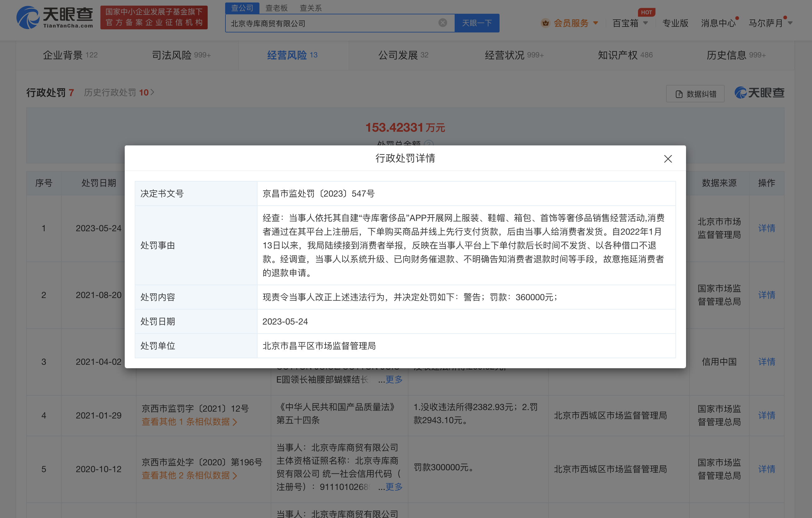Select the 历史信息 tab
This screenshot has height=518, width=812.
pyautogui.click(x=736, y=55)
